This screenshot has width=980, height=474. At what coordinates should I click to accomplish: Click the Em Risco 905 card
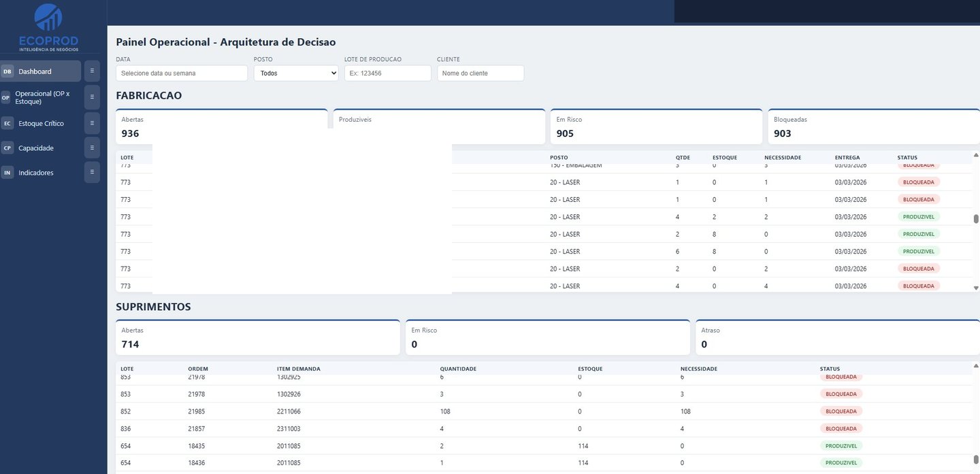656,126
